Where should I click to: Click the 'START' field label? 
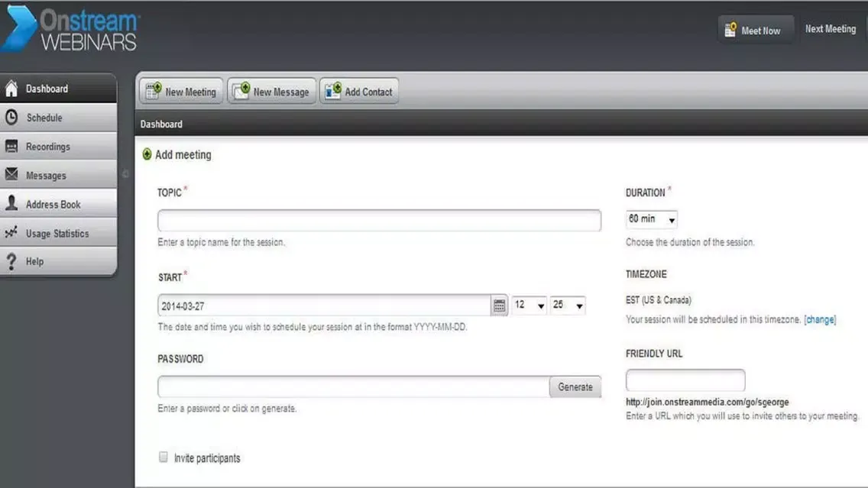(x=170, y=277)
